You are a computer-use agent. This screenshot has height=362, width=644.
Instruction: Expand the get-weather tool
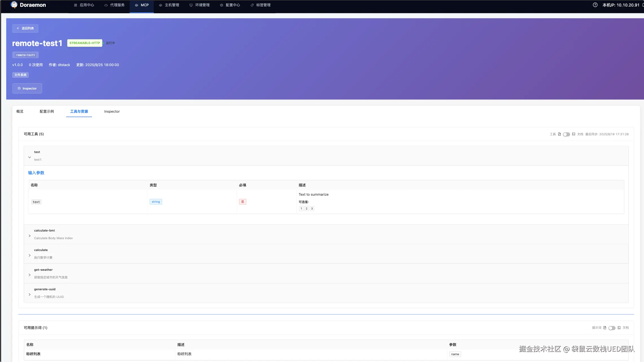click(x=30, y=275)
